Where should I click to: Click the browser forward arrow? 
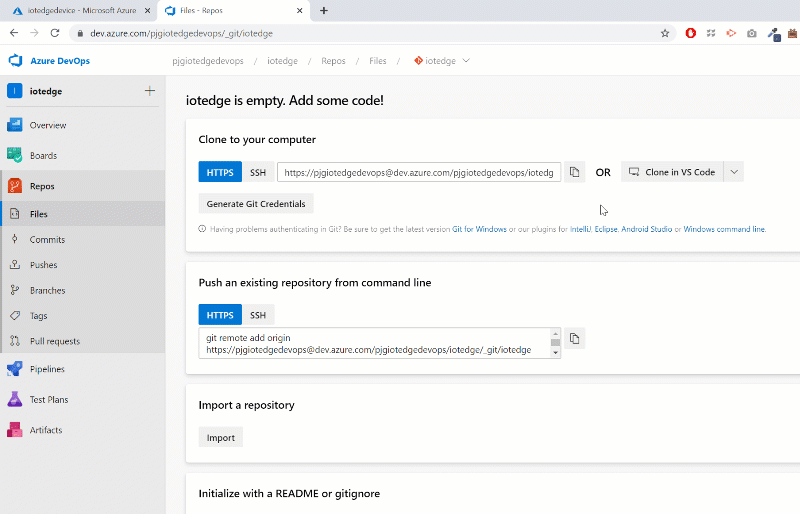pos(34,33)
